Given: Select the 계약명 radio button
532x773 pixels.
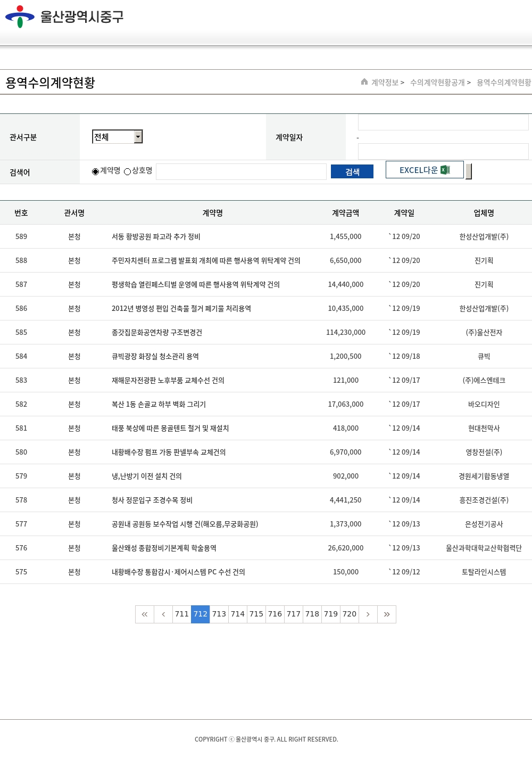Looking at the screenshot, I should tap(96, 171).
